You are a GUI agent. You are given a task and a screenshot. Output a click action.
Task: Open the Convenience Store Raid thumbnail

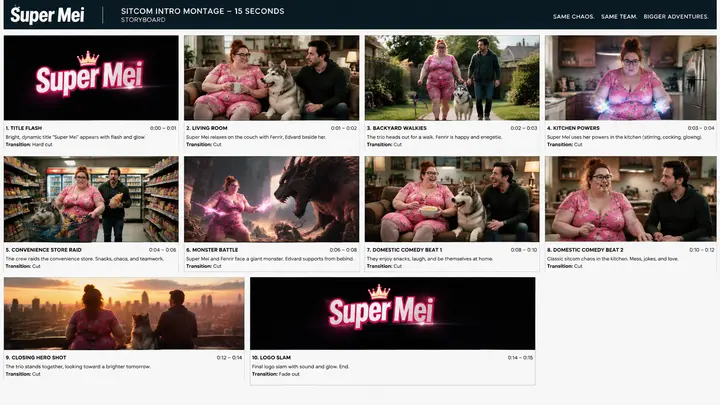(x=91, y=199)
